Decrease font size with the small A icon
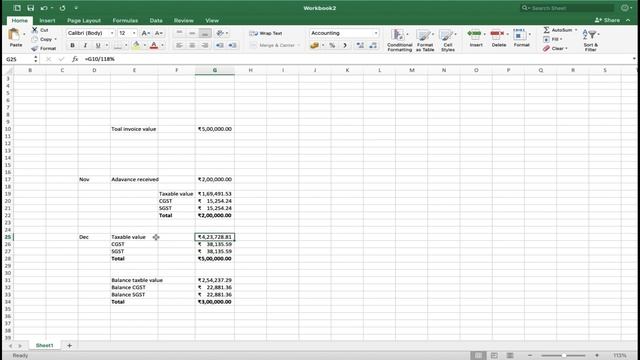The width and height of the screenshot is (640, 360). coord(159,33)
